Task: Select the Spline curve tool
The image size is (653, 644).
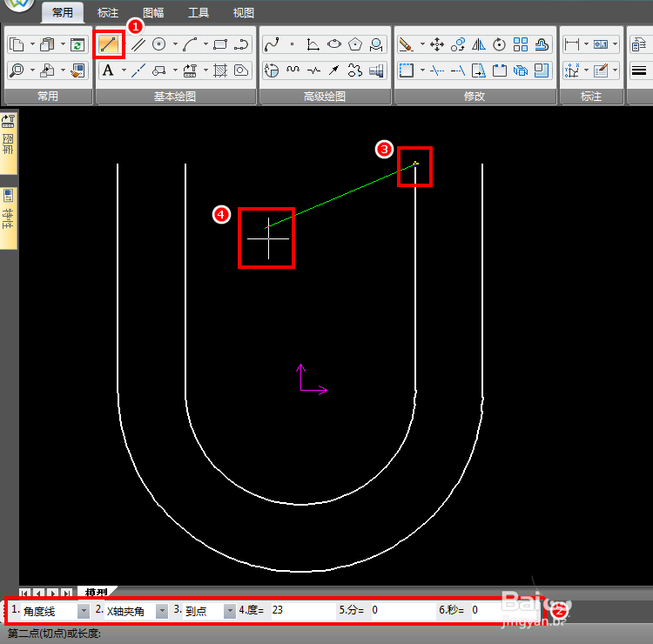Action: 272,44
